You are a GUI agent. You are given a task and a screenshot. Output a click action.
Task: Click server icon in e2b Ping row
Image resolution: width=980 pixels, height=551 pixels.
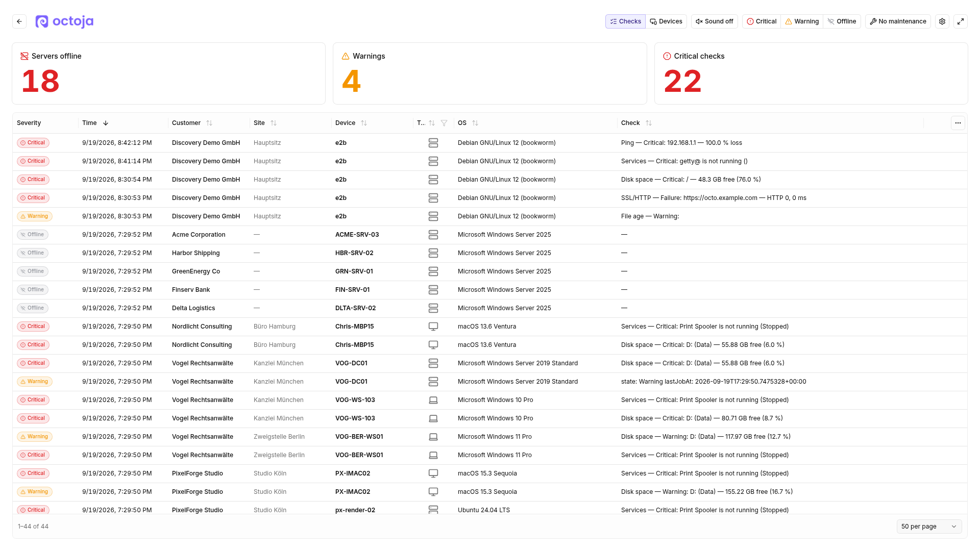(x=433, y=143)
